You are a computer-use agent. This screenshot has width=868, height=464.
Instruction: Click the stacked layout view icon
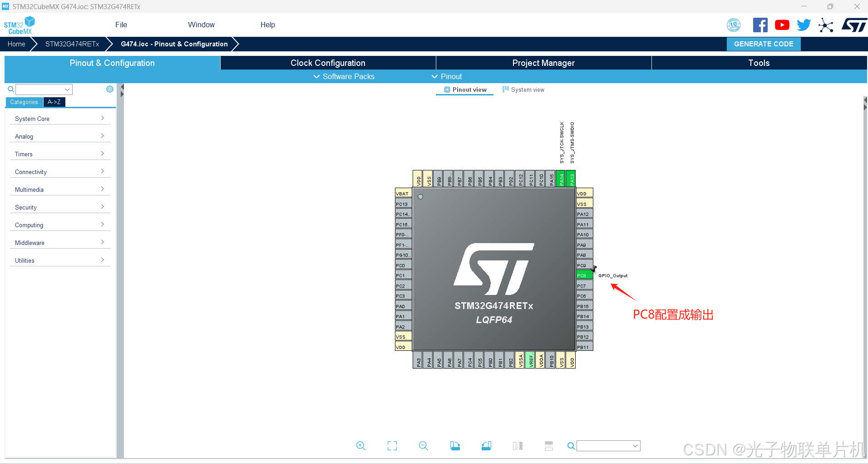[549, 446]
